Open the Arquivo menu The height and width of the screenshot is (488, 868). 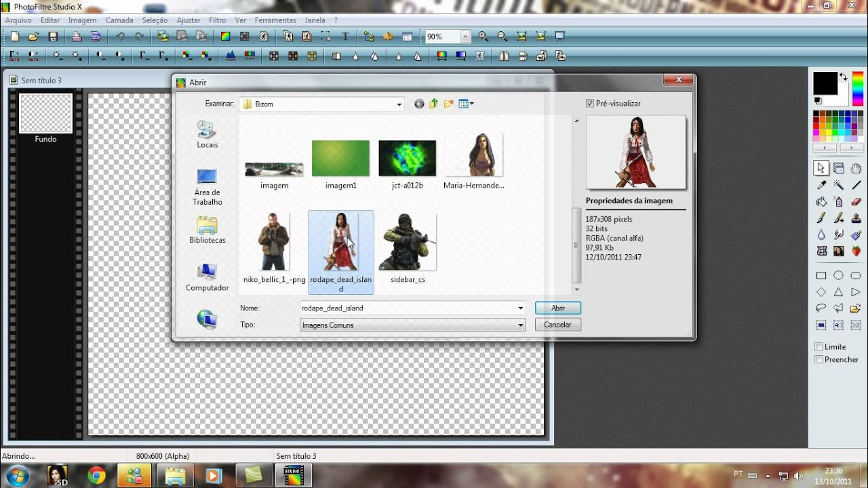(19, 20)
